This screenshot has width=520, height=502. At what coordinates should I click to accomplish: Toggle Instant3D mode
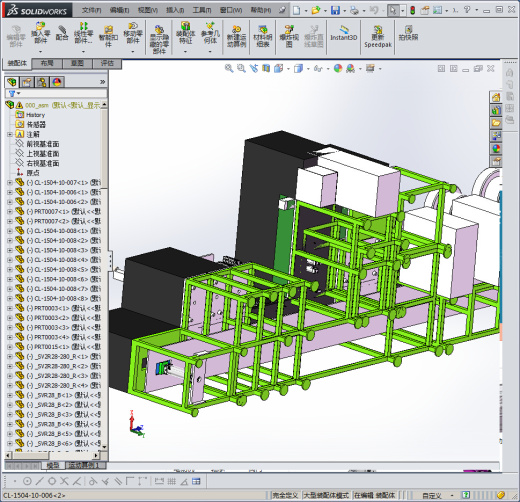click(344, 33)
